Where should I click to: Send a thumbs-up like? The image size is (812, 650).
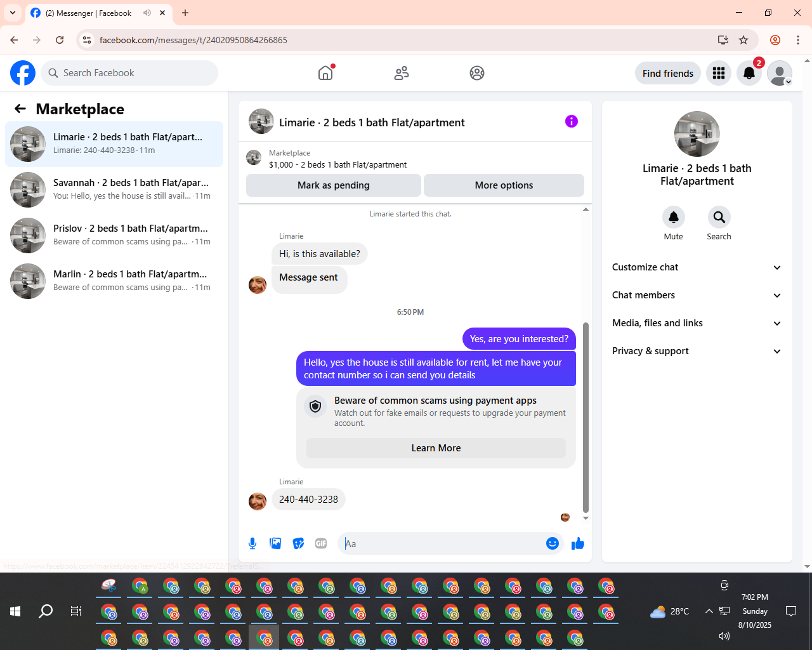tap(578, 543)
